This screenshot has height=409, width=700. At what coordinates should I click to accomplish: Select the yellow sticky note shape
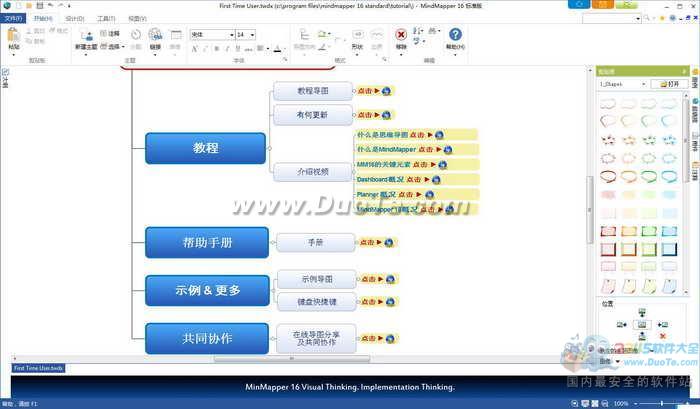click(629, 286)
